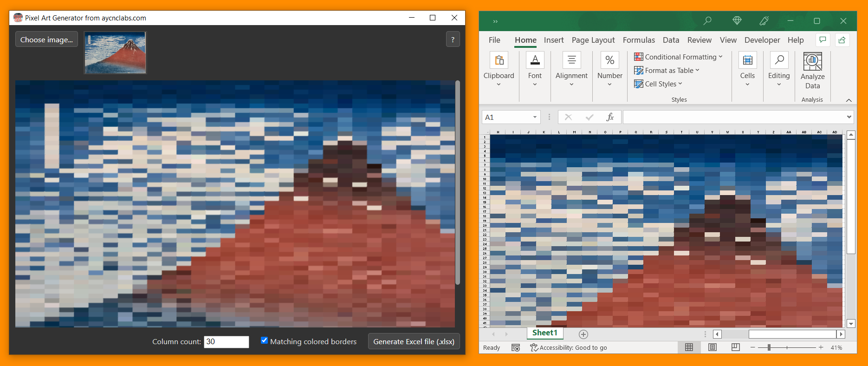Screen dimensions: 868x366
Task: Click Generate Excel file (.xlsx) button
Action: click(x=414, y=341)
